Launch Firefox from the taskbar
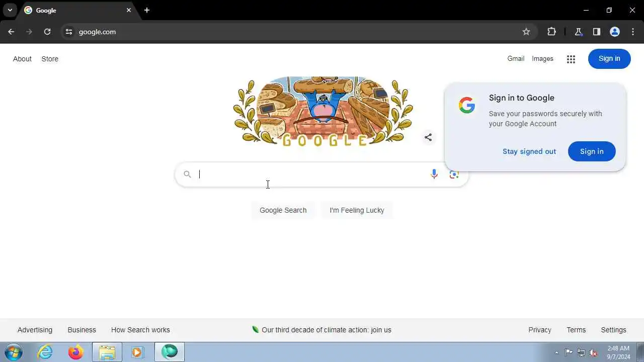This screenshot has width=644, height=362. [76, 352]
